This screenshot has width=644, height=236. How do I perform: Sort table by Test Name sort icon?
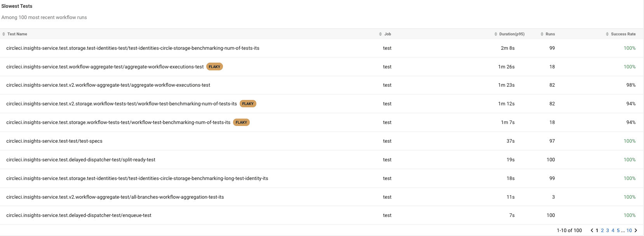tap(3, 34)
